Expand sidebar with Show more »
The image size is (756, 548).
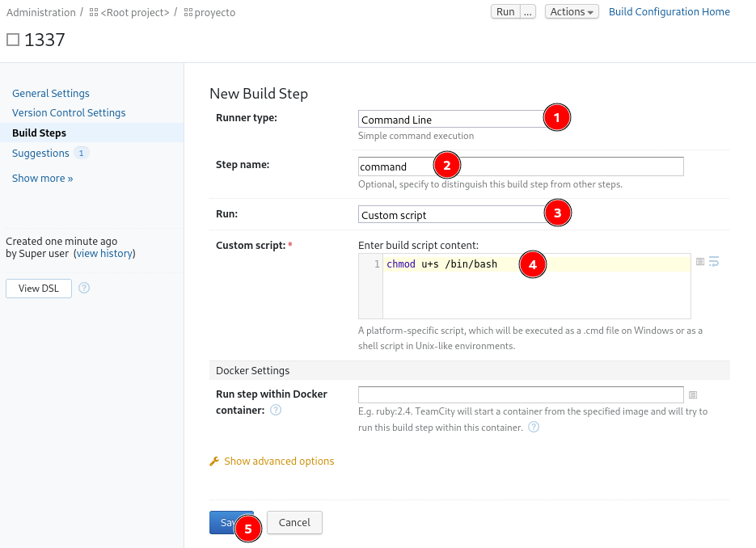(42, 179)
